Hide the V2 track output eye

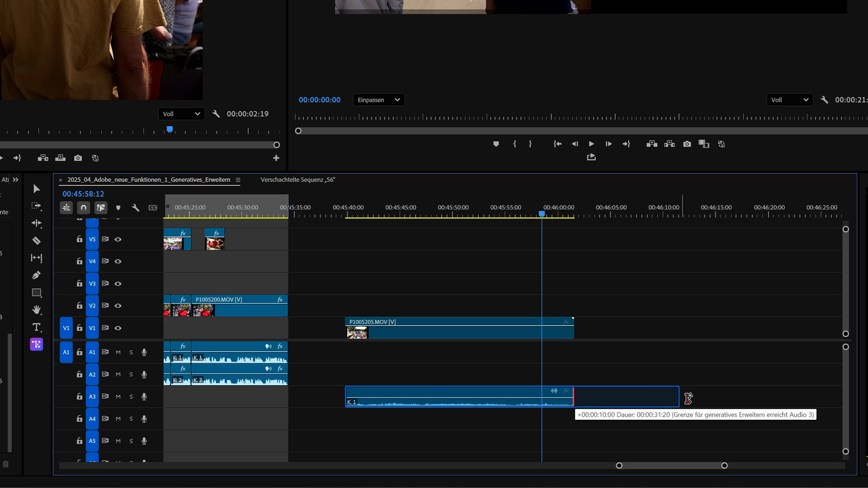click(118, 306)
